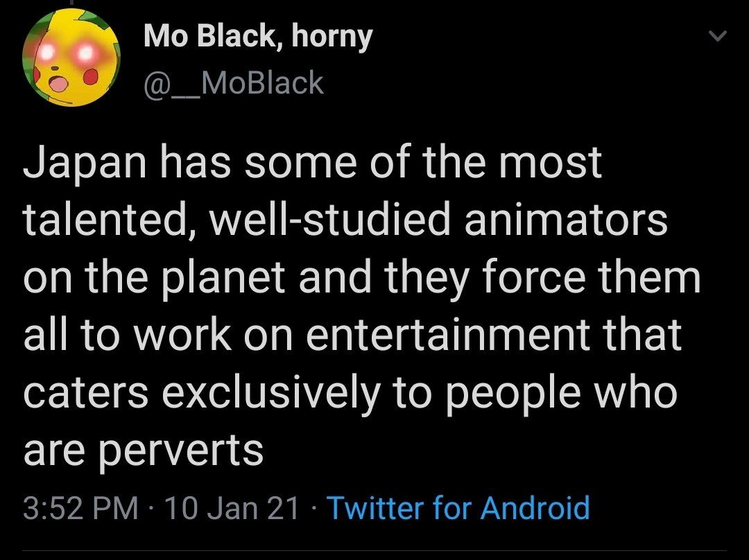This screenshot has height=560, width=749.
Task: Click the word "caters" in the tweet
Action: (86, 393)
